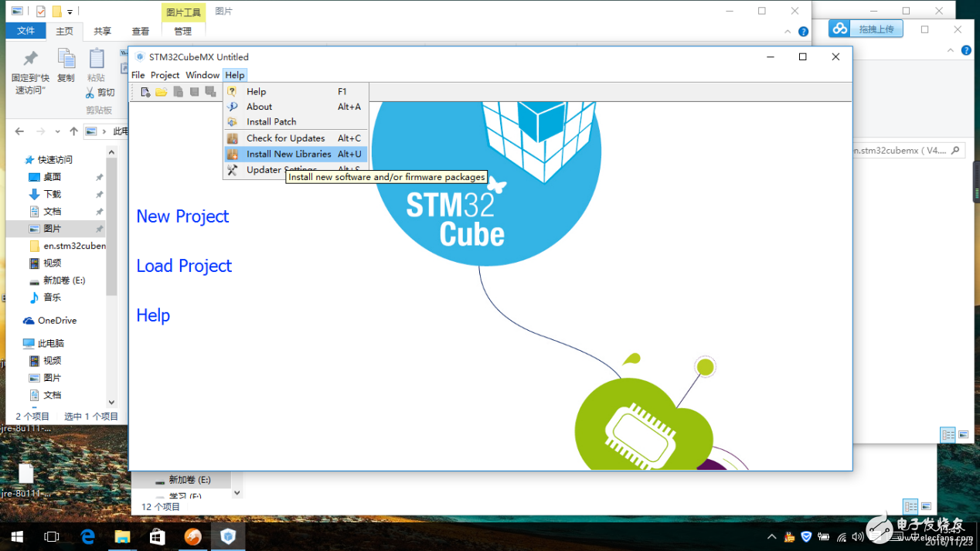Switch to the 主页 ribbon tab
Viewport: 980px width, 551px height.
pyautogui.click(x=64, y=31)
